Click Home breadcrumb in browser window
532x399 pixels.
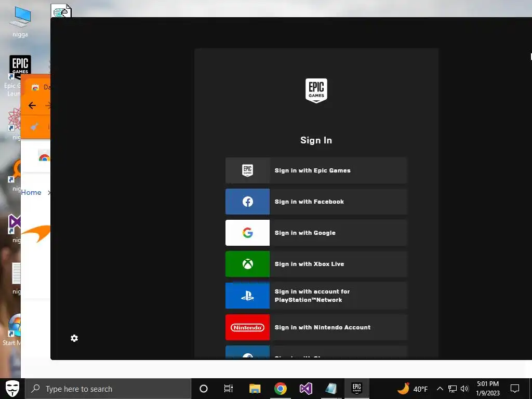click(x=31, y=192)
